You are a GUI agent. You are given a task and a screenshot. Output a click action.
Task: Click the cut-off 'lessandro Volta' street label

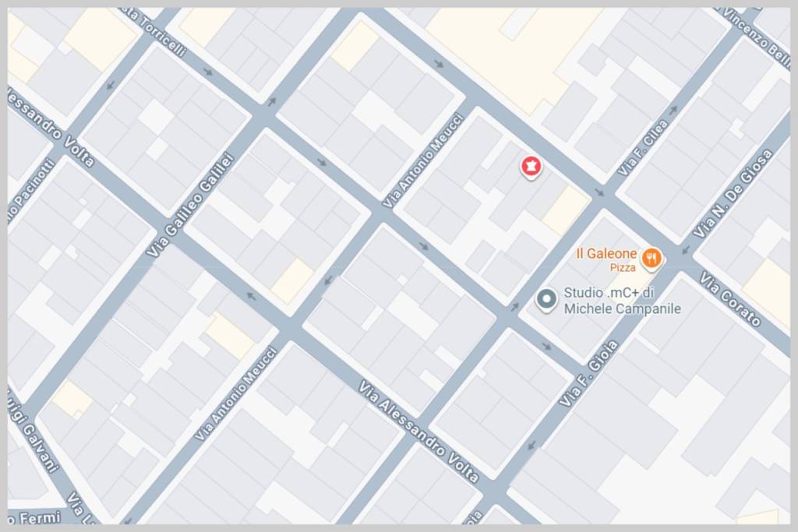pos(51,127)
